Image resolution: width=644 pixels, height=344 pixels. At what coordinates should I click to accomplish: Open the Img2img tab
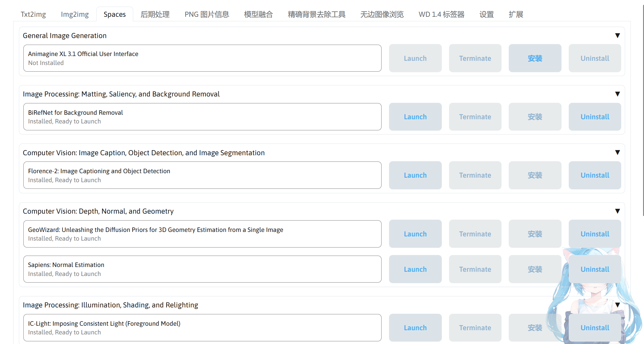coord(75,14)
